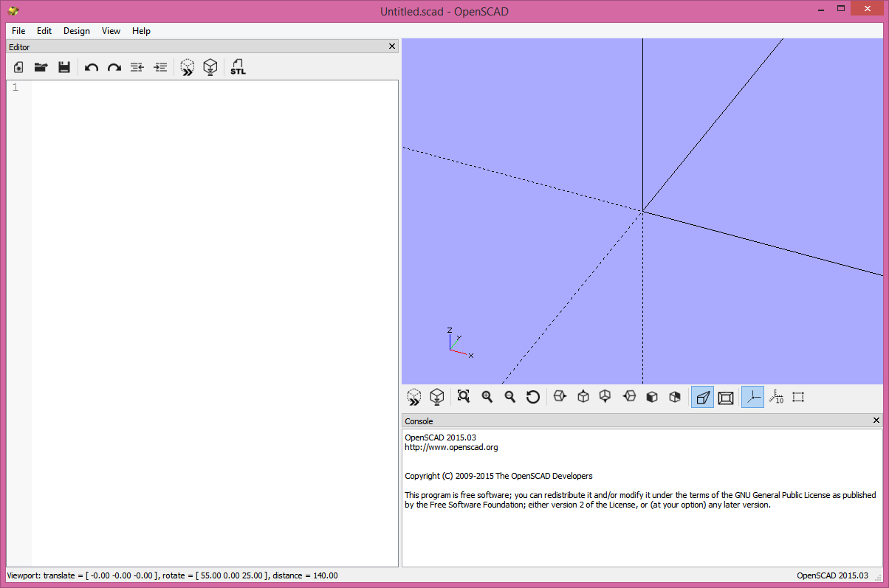This screenshot has height=588, width=889.
Task: Reset the 3D view orientation
Action: click(x=533, y=396)
